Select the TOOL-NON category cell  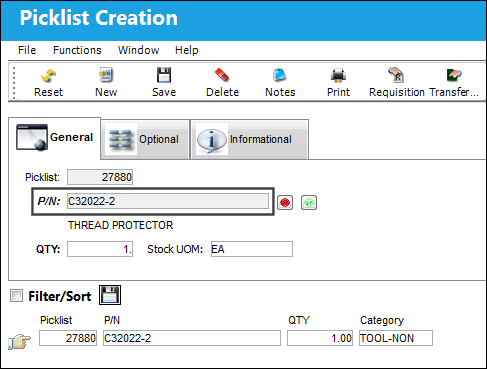(x=396, y=338)
